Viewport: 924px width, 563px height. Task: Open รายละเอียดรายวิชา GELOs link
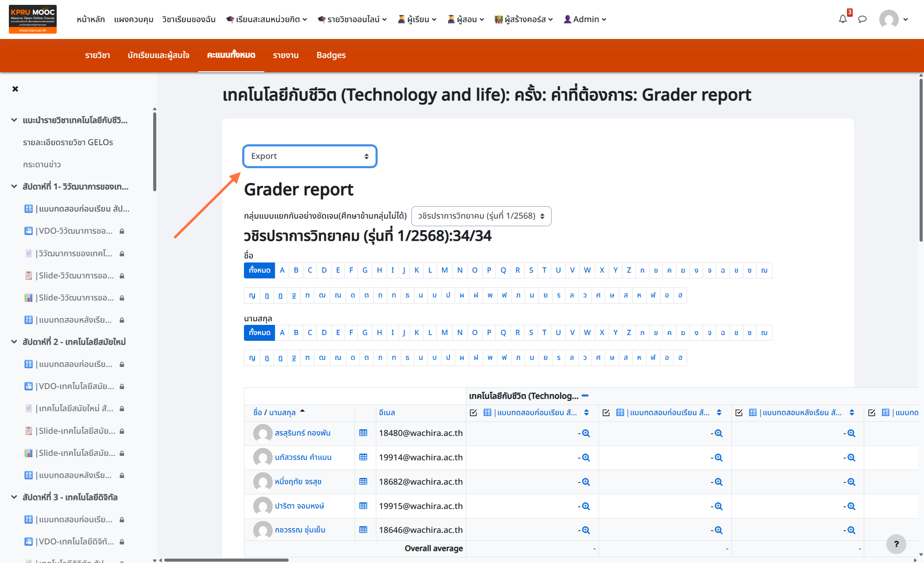(x=68, y=142)
